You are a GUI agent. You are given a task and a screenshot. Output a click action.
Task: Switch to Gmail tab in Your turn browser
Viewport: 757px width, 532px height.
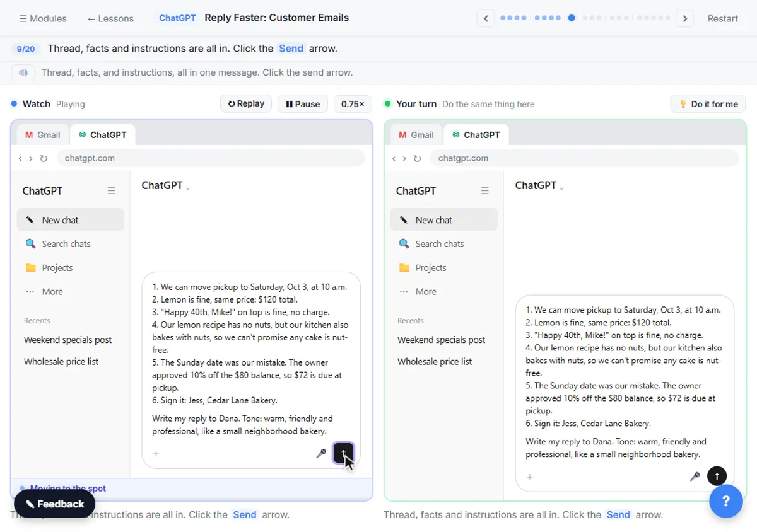[415, 135]
